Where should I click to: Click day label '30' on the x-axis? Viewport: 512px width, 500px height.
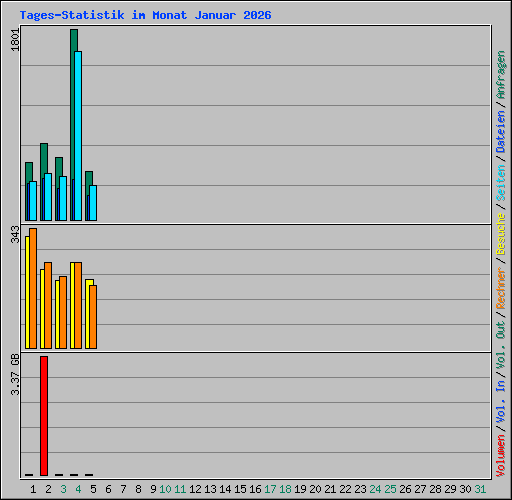[x=465, y=489]
